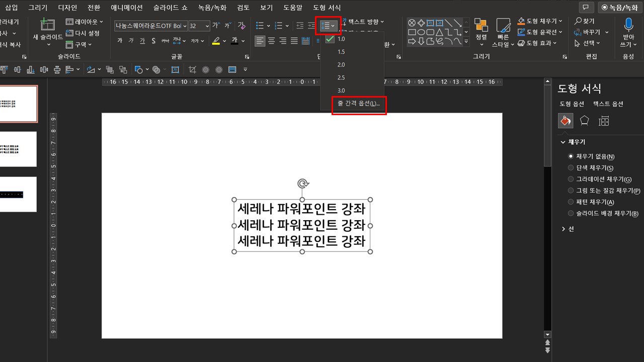Click distributed alignment icon
644x362 pixels.
tap(305, 41)
